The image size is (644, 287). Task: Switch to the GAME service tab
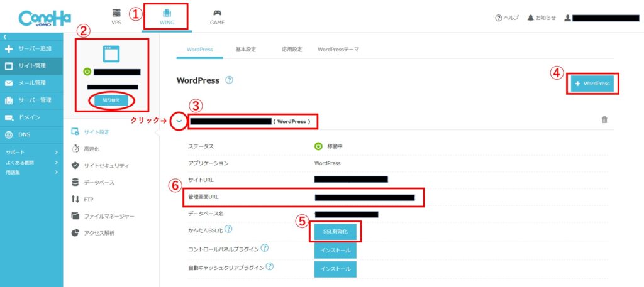tap(217, 17)
